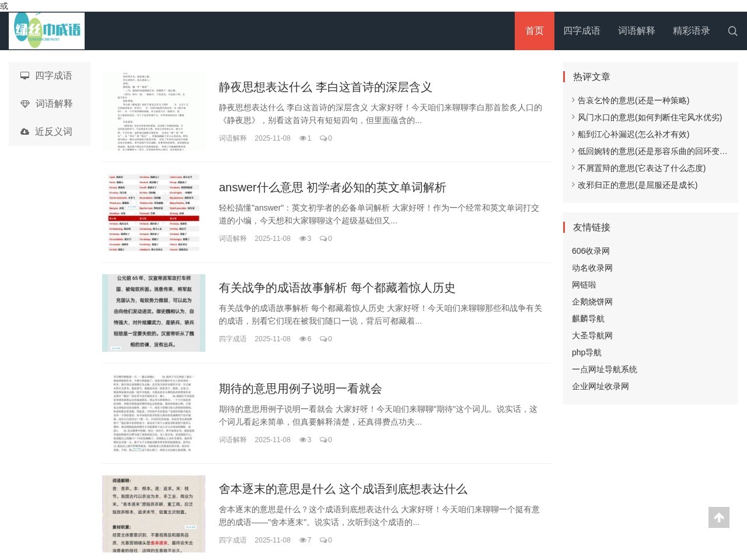Open article 期待的意思用例子说明一看就会
This screenshot has height=560, width=747.
click(x=300, y=389)
